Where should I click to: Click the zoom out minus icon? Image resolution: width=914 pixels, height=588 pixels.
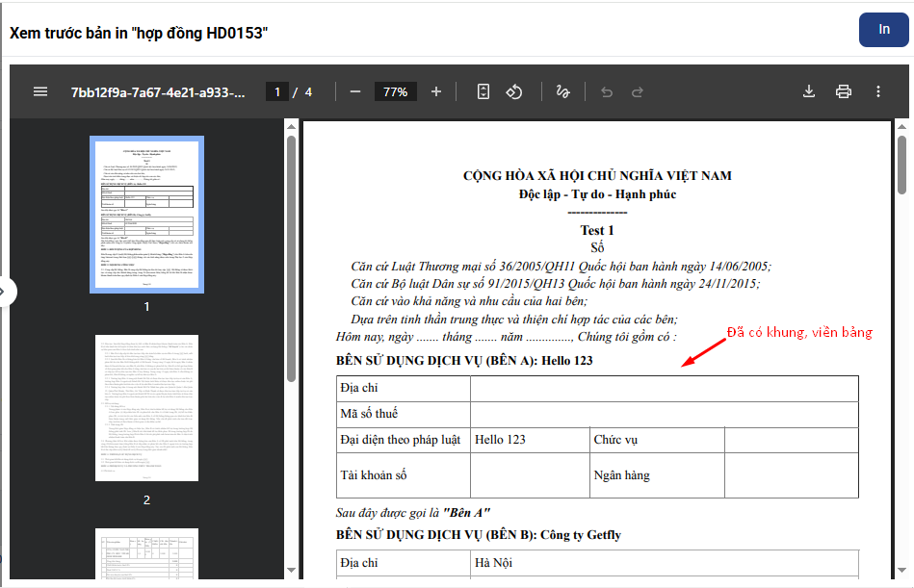pyautogui.click(x=355, y=91)
